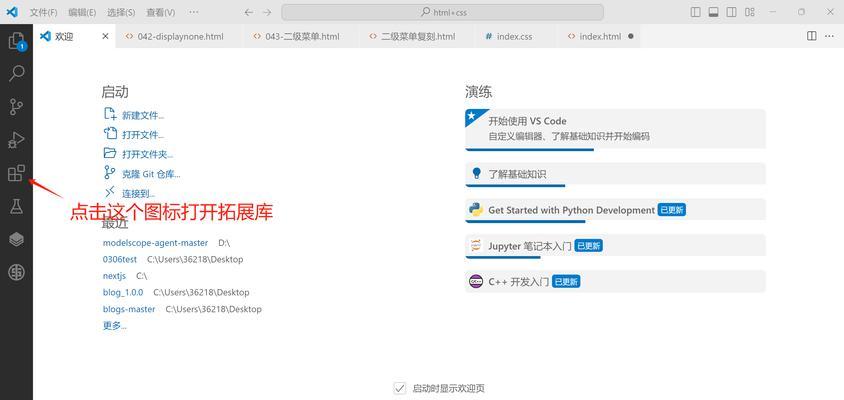Click the light bulb icon of 了解基础知识
This screenshot has height=400, width=844.
point(476,173)
